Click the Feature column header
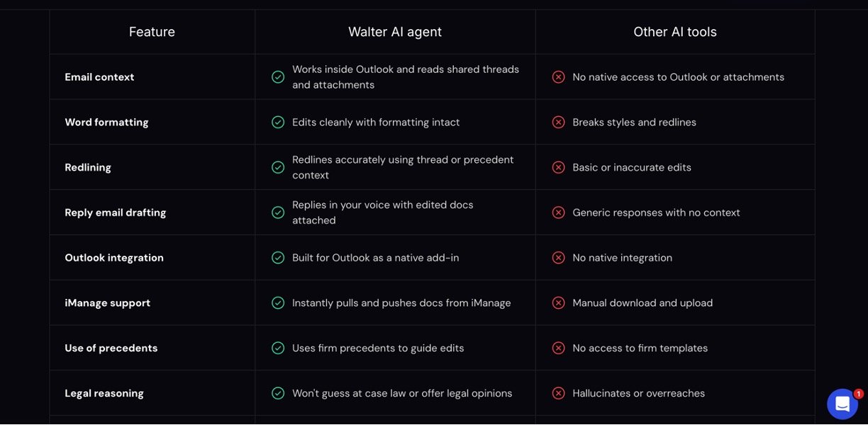The image size is (868, 425). point(152,32)
